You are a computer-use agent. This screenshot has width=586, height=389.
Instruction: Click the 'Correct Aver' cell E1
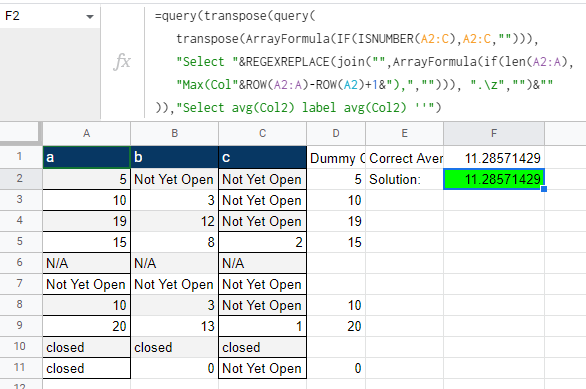pyautogui.click(x=404, y=158)
